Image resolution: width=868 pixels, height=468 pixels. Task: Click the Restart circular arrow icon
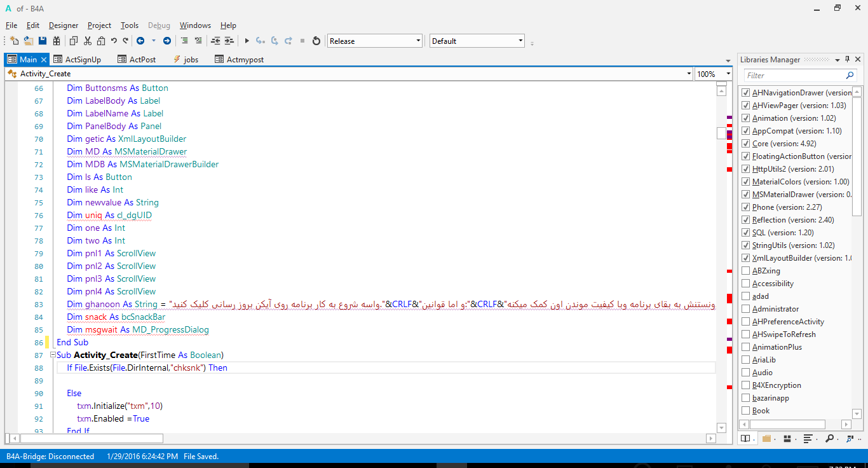pyautogui.click(x=316, y=41)
